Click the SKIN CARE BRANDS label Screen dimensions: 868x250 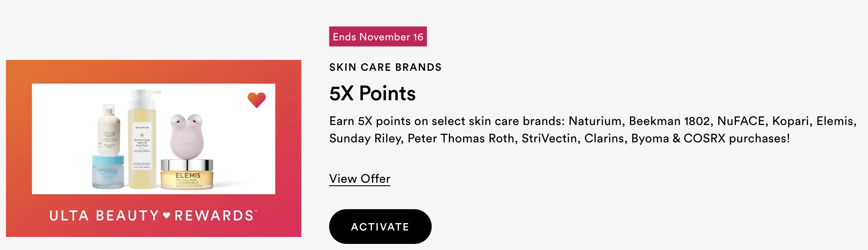click(385, 67)
